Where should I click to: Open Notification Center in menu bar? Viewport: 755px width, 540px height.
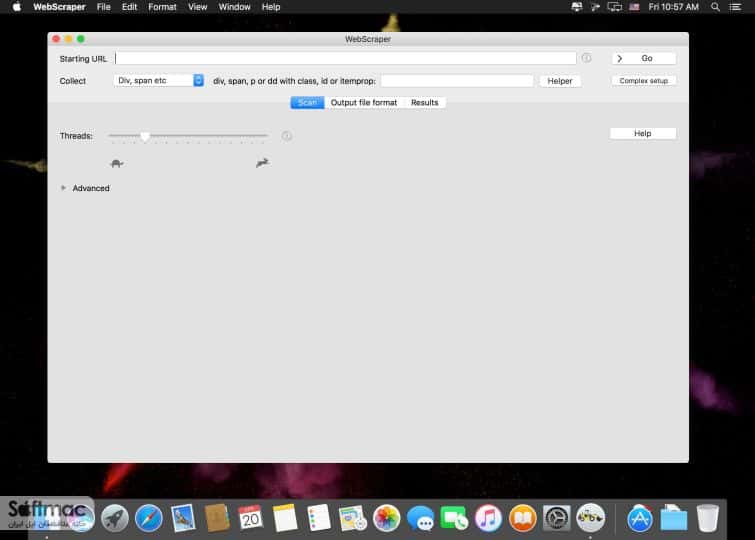[x=735, y=7]
